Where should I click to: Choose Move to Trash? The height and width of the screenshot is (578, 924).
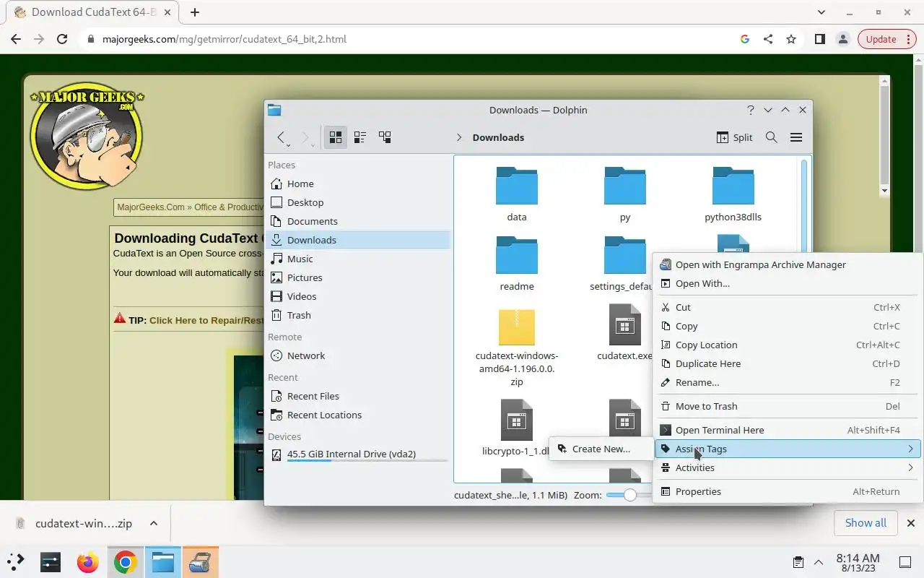pyautogui.click(x=788, y=406)
